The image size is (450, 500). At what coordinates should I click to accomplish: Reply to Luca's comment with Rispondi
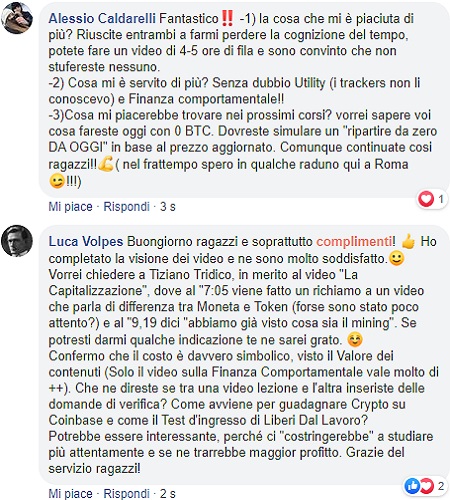point(126,493)
